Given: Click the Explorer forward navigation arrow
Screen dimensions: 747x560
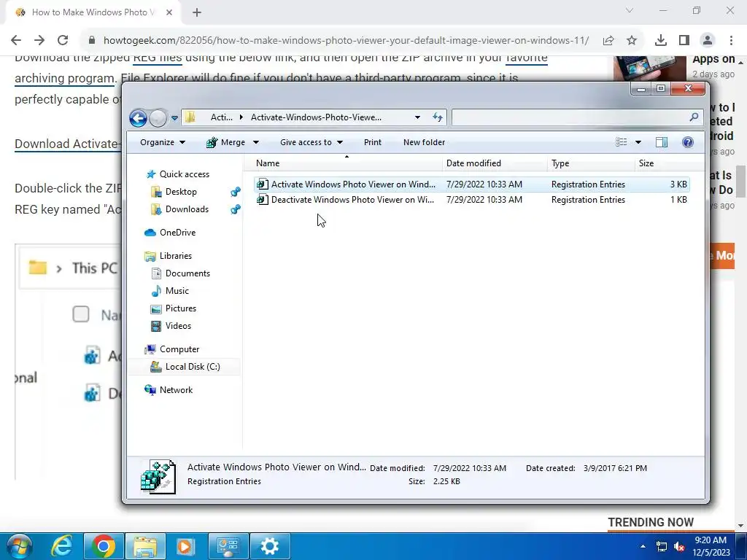Looking at the screenshot, I should coord(158,117).
